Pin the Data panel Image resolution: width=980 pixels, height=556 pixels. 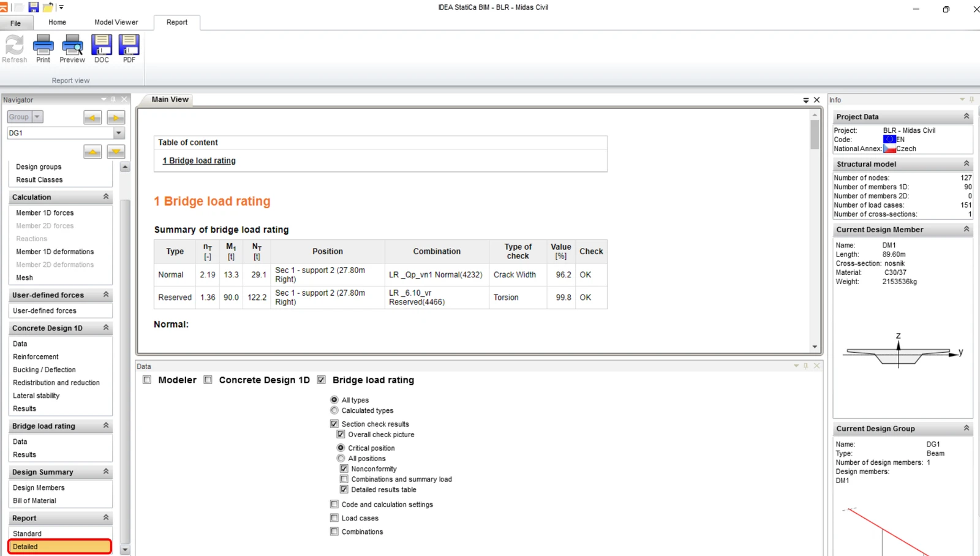click(x=806, y=366)
